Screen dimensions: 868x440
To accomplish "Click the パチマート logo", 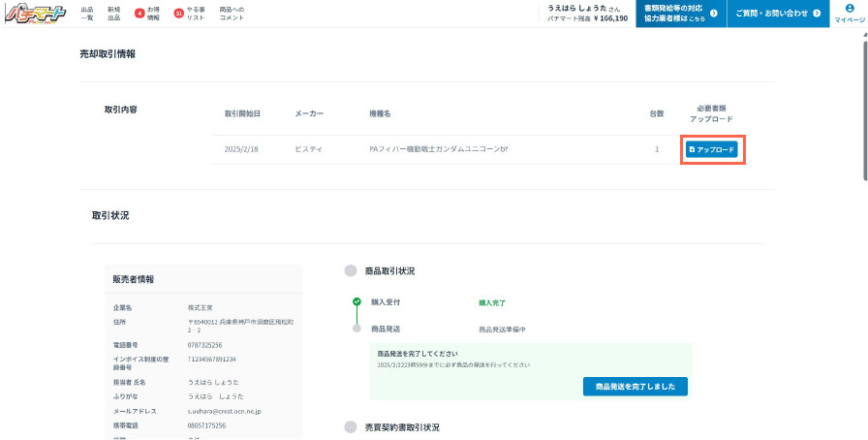I will (x=37, y=14).
